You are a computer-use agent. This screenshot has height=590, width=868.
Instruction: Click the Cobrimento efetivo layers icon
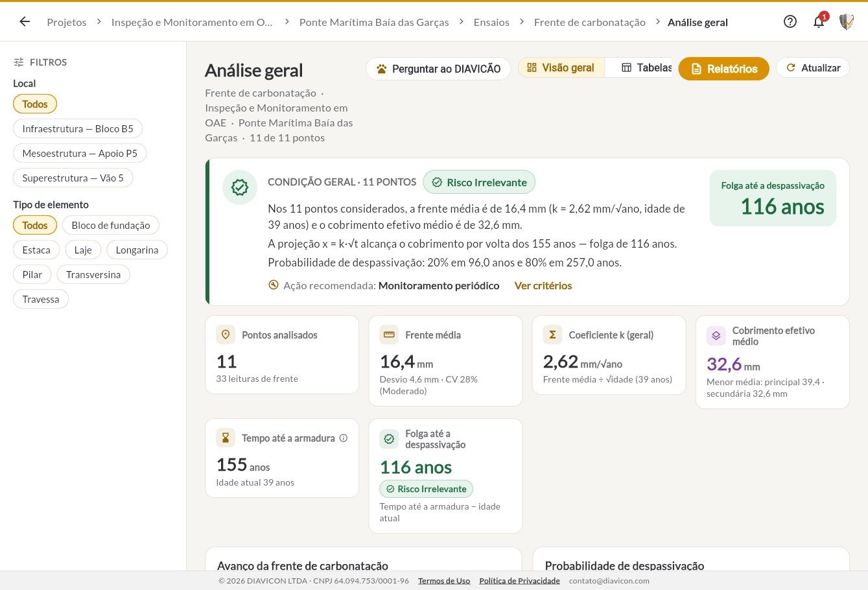coord(716,336)
